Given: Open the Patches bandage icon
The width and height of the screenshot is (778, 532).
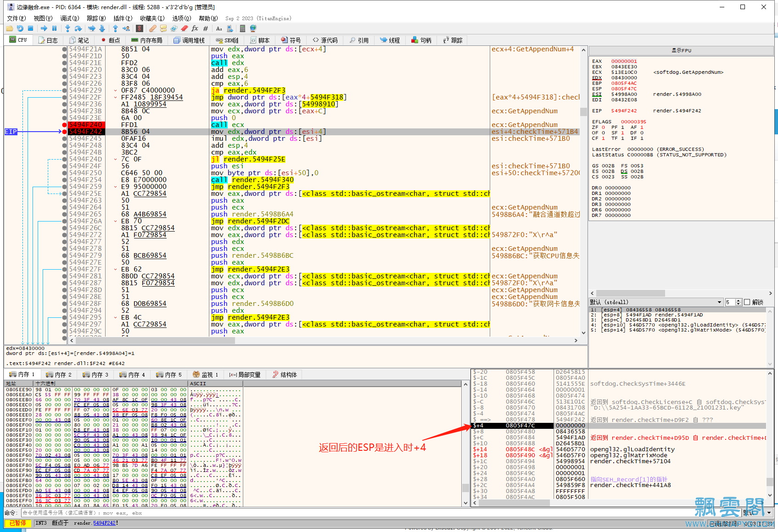Looking at the screenshot, I should [x=153, y=28].
